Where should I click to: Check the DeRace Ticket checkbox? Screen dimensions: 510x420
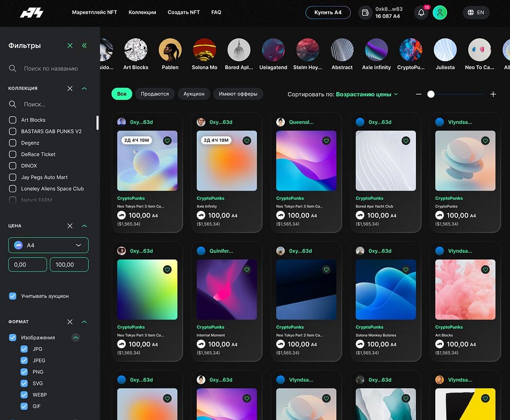click(12, 154)
